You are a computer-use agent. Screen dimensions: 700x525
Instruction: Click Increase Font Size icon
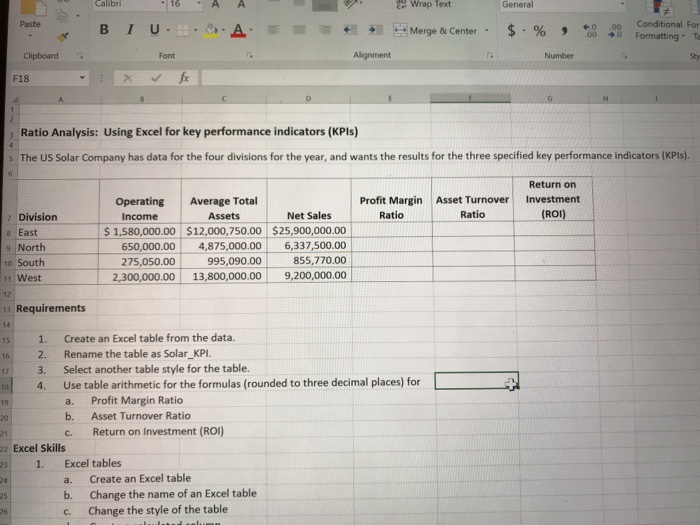click(x=215, y=4)
